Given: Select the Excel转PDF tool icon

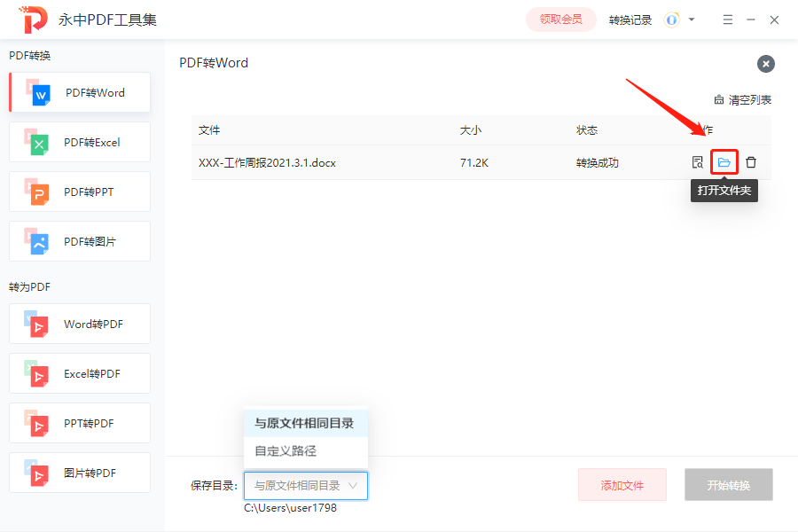Looking at the screenshot, I should pyautogui.click(x=39, y=373).
